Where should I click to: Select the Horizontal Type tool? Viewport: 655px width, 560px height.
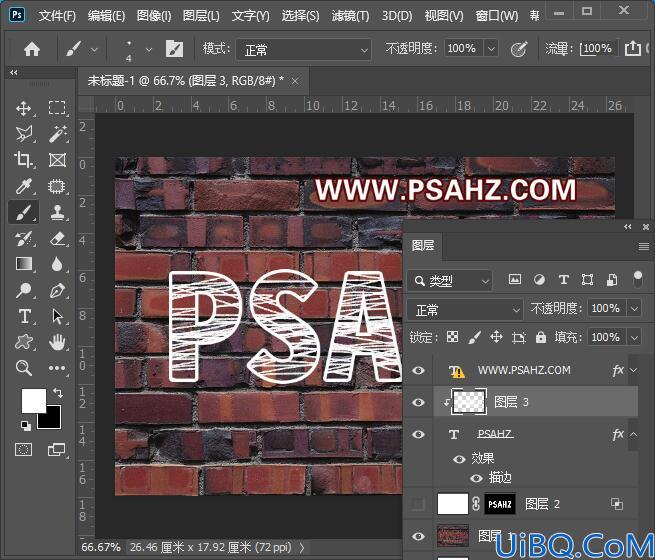25,316
